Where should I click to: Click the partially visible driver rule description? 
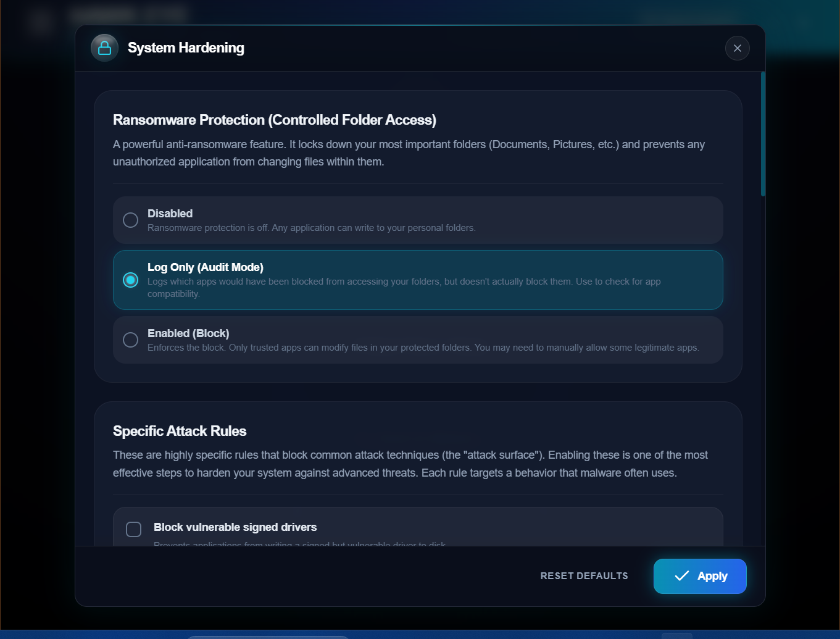pyautogui.click(x=299, y=543)
